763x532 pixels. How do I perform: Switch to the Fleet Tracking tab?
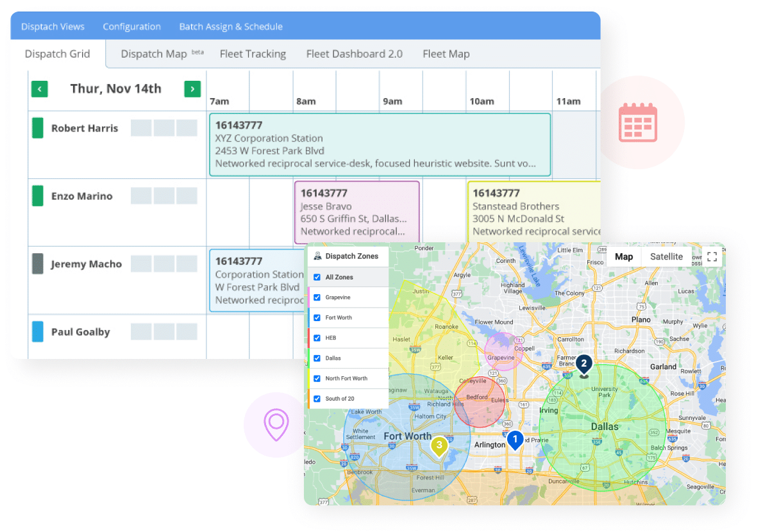[253, 54]
